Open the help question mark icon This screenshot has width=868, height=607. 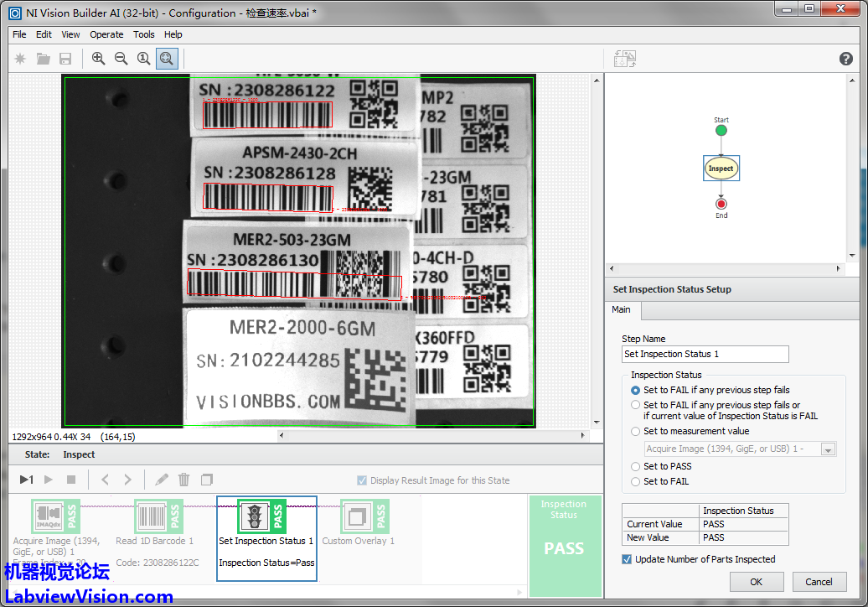(x=846, y=59)
